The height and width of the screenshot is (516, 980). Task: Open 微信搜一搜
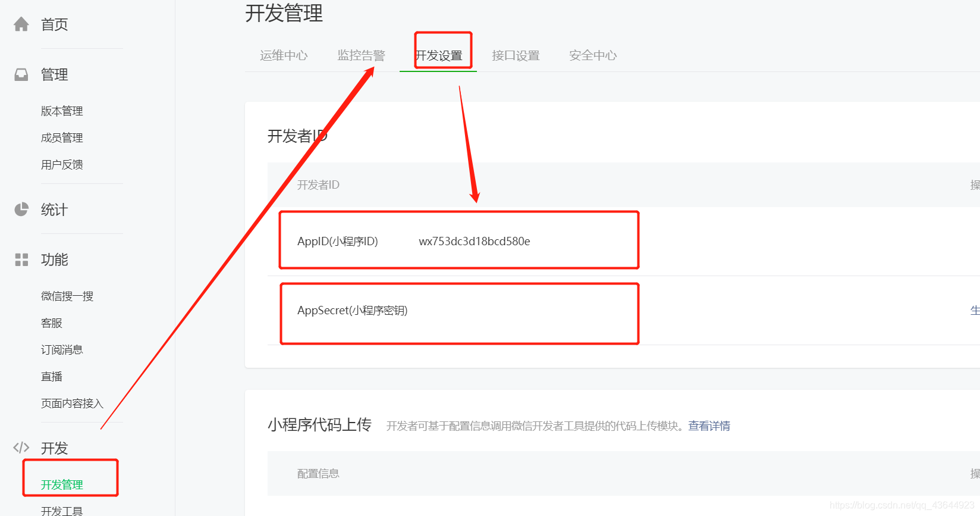click(67, 296)
